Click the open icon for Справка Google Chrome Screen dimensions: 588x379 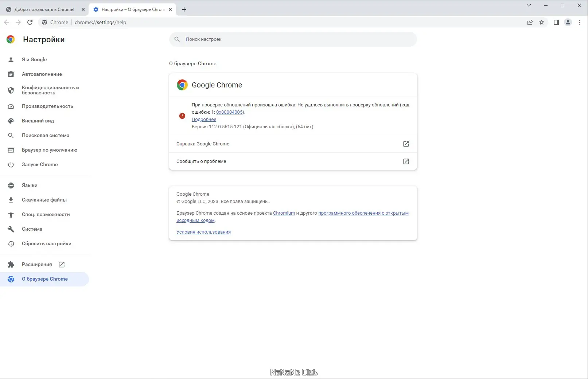pos(406,144)
